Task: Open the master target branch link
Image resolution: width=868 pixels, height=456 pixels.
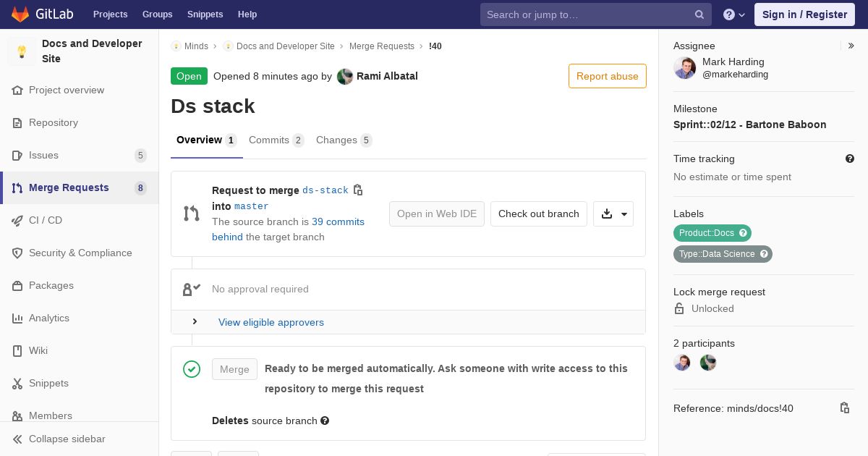Action: click(x=251, y=206)
